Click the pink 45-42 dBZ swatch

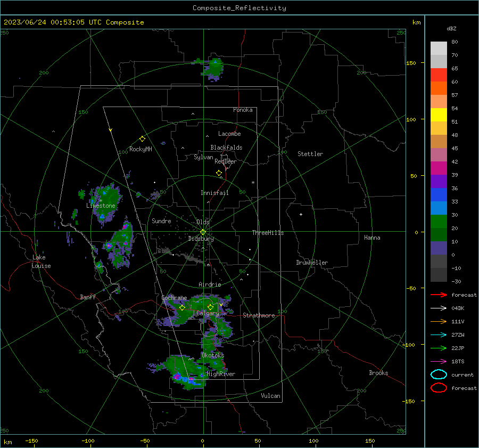439,155
